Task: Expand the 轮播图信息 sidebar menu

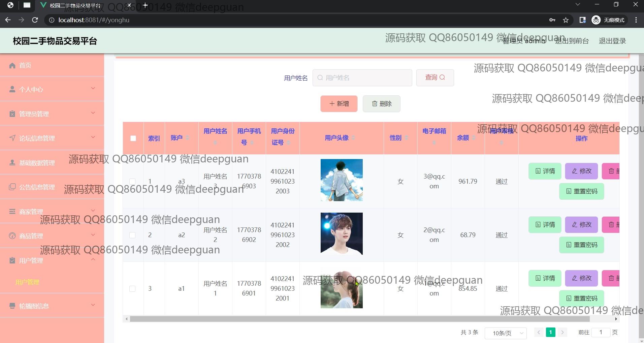Action: coord(93,305)
